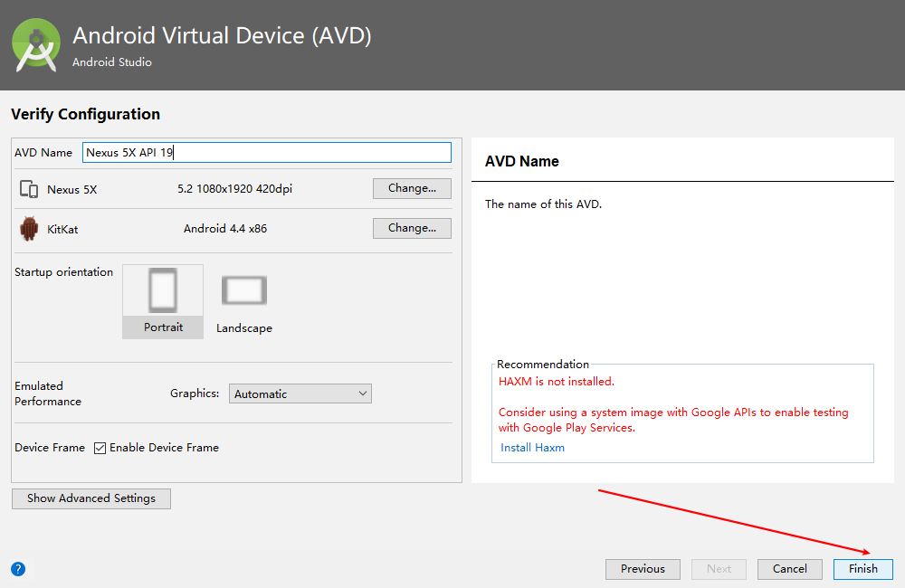Toggle Enable Device Frame checkbox

pos(100,448)
